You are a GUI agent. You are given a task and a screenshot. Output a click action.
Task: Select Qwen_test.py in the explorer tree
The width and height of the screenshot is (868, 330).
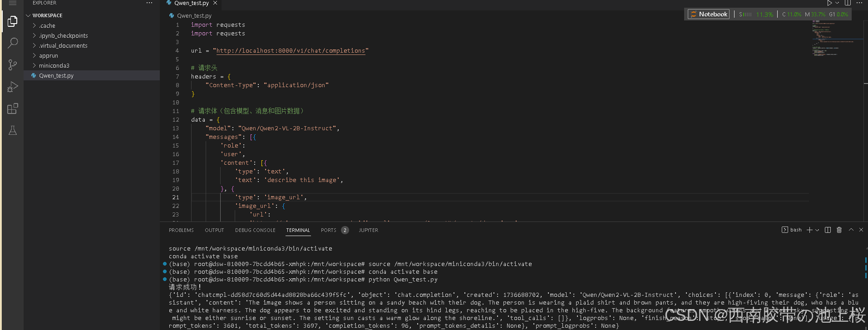(92, 76)
